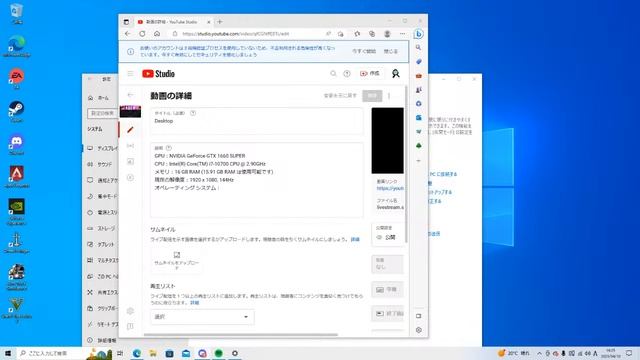Click the 作成 create button
This screenshot has width=640, height=360.
pyautogui.click(x=370, y=73)
